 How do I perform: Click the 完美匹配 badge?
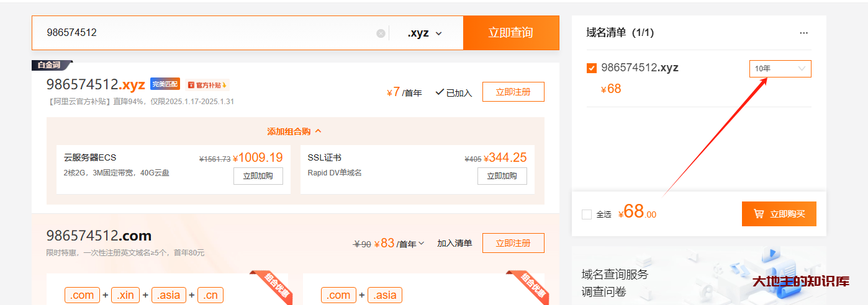click(165, 84)
